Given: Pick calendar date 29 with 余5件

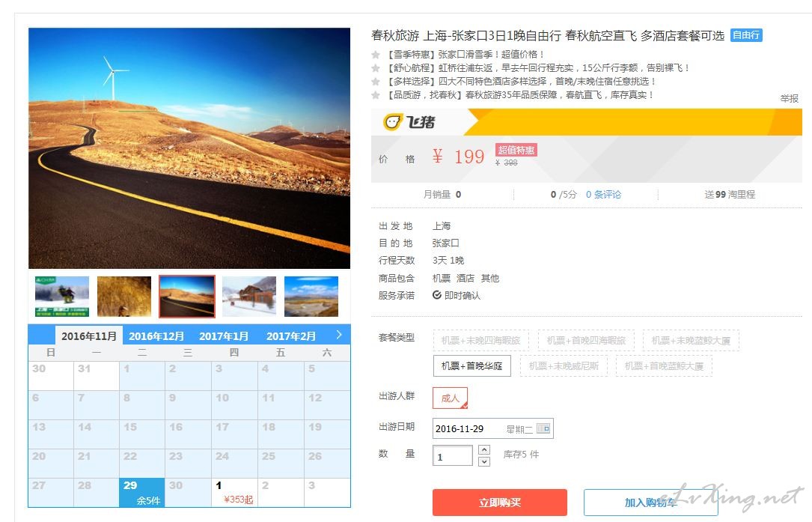Looking at the screenshot, I should pyautogui.click(x=142, y=493).
